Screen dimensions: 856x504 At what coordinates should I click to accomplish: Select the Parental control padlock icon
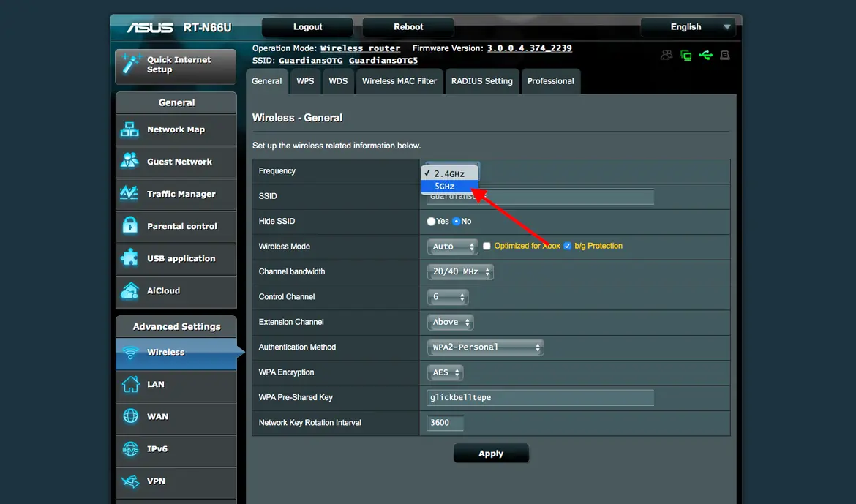click(130, 225)
